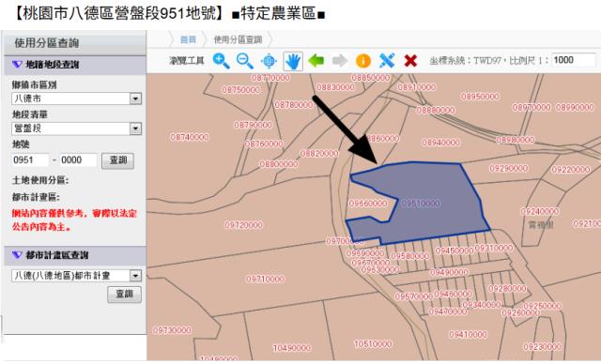Click parcel label 09710000 on map
This screenshot has height=364, width=601.
(265, 279)
